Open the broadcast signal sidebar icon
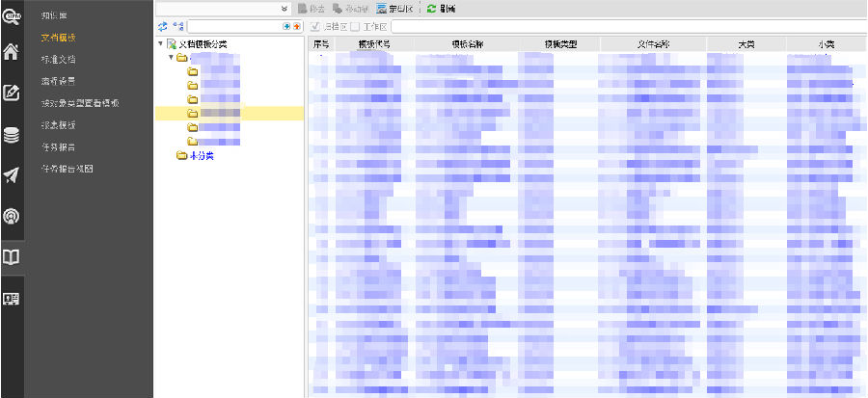Image resolution: width=868 pixels, height=398 pixels. (12, 216)
